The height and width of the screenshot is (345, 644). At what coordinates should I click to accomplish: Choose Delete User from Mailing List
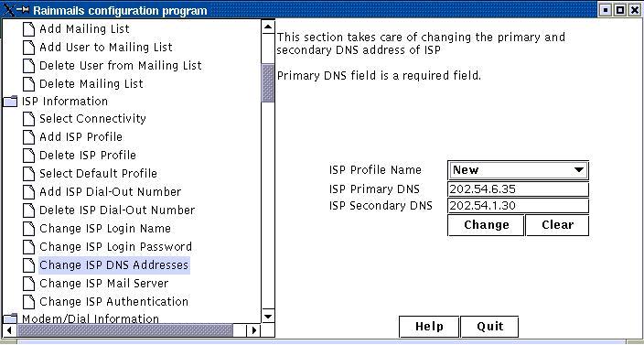121,66
